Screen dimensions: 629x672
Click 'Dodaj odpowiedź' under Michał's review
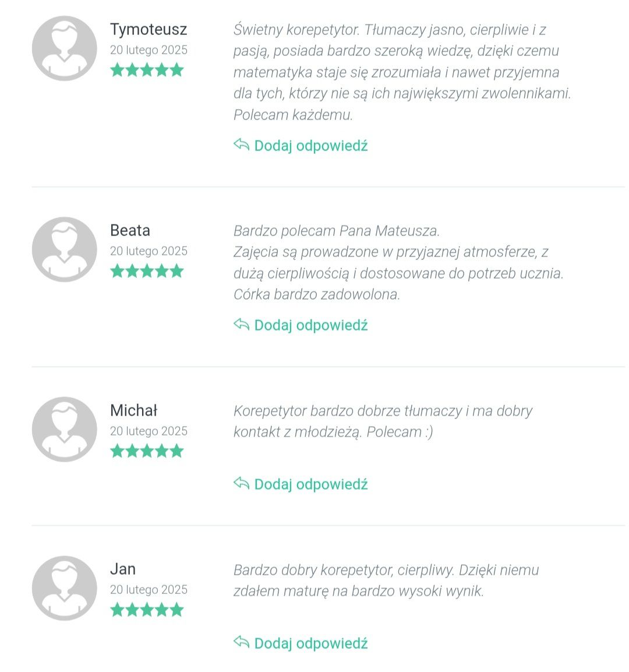point(311,484)
